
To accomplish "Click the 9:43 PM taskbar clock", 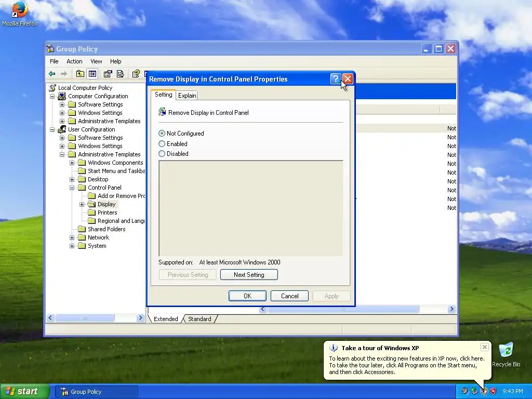I will click(512, 391).
